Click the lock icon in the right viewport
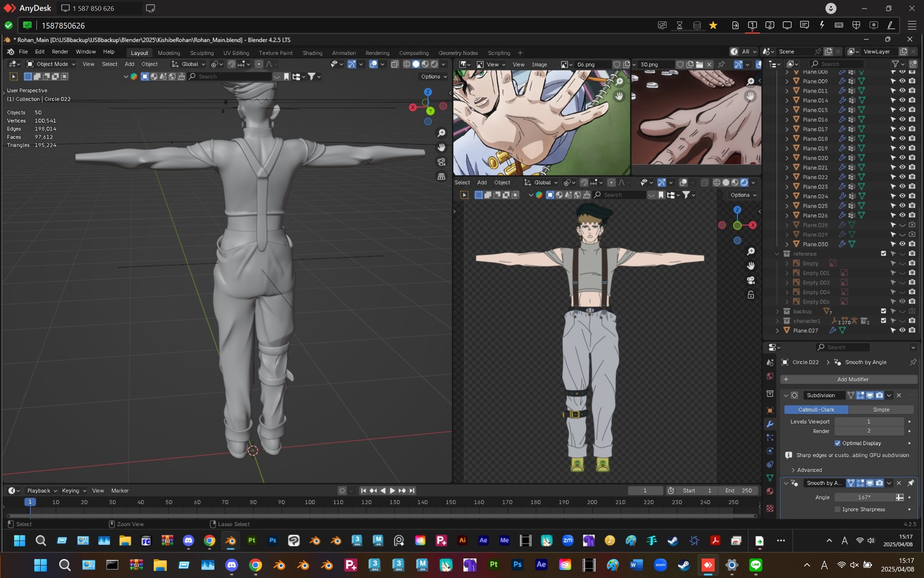Screen dimensions: 924x578 (751, 295)
